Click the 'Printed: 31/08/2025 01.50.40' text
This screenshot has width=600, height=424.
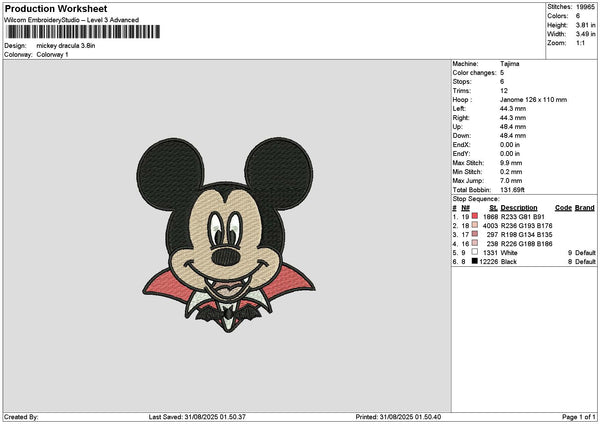398,417
